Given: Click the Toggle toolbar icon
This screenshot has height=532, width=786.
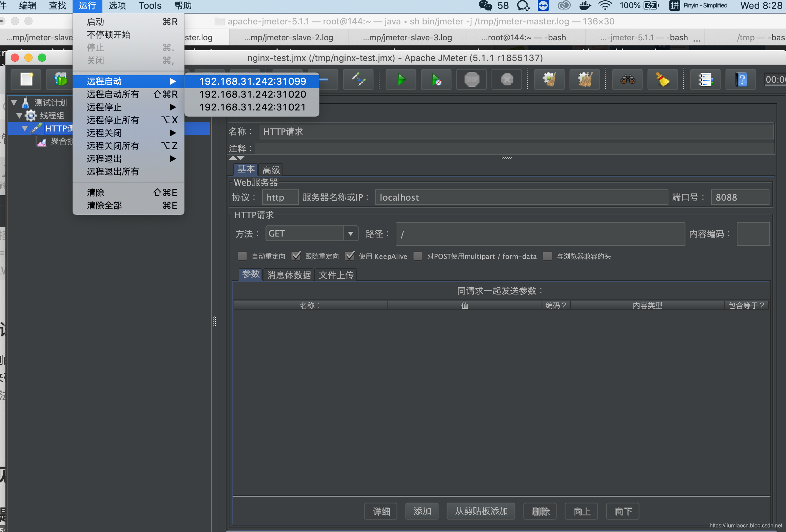Looking at the screenshot, I should click(358, 80).
